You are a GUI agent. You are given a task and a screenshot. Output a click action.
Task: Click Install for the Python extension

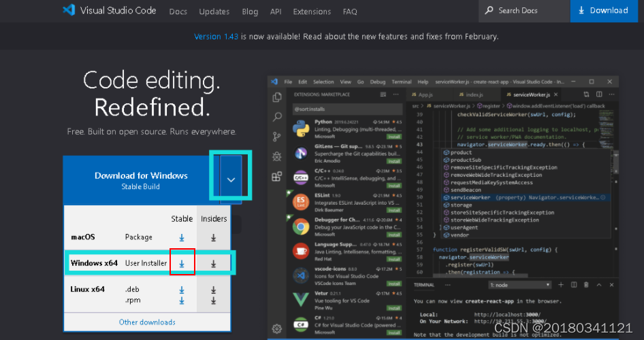point(394,137)
